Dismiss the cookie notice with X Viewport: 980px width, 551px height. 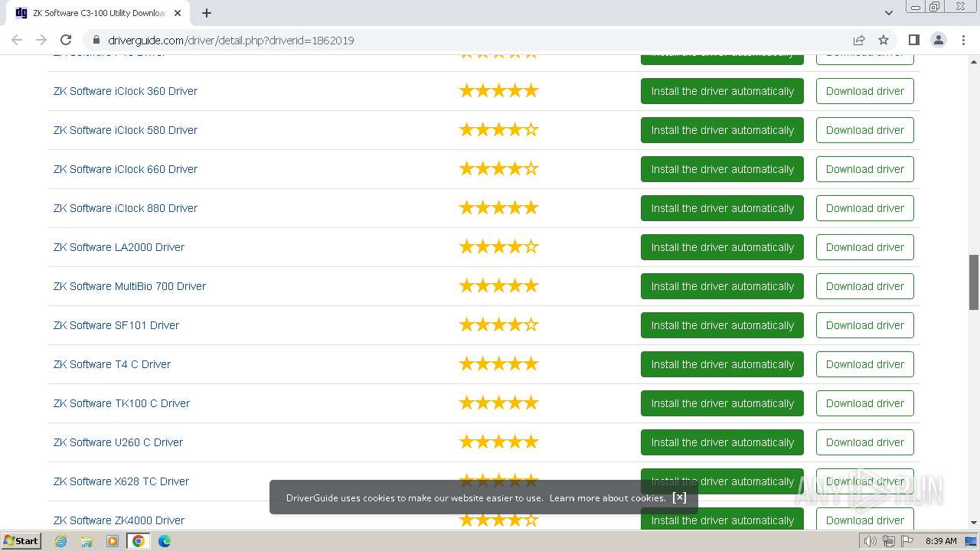pyautogui.click(x=679, y=497)
